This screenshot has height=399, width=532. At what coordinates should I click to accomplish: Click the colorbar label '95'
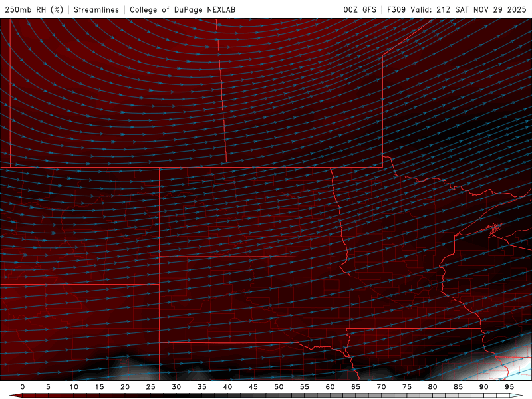pos(509,387)
